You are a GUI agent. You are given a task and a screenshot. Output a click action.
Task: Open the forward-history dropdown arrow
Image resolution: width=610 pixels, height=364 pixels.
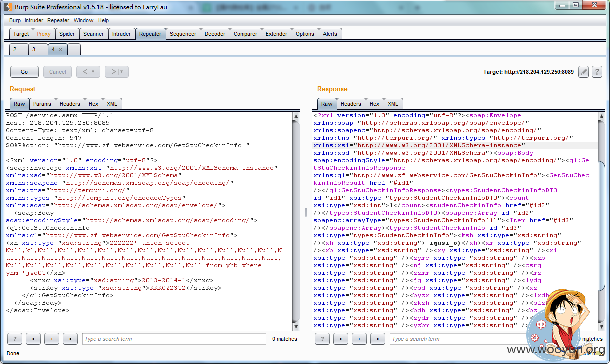[x=122, y=72]
